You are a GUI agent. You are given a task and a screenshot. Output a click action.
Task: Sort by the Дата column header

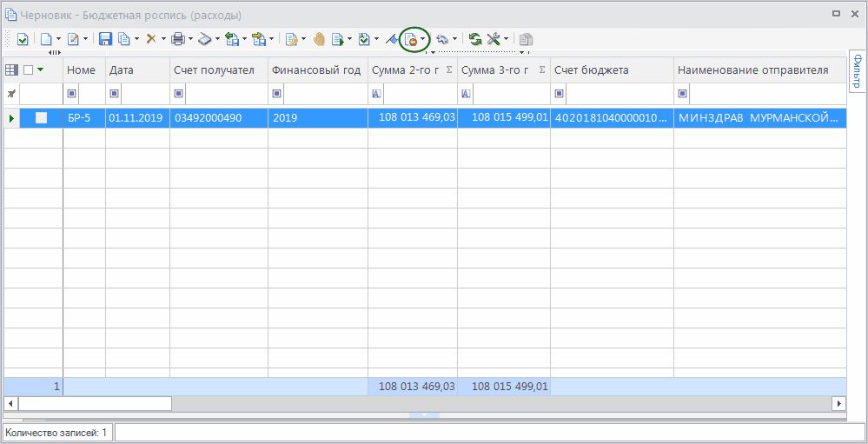coord(136,70)
